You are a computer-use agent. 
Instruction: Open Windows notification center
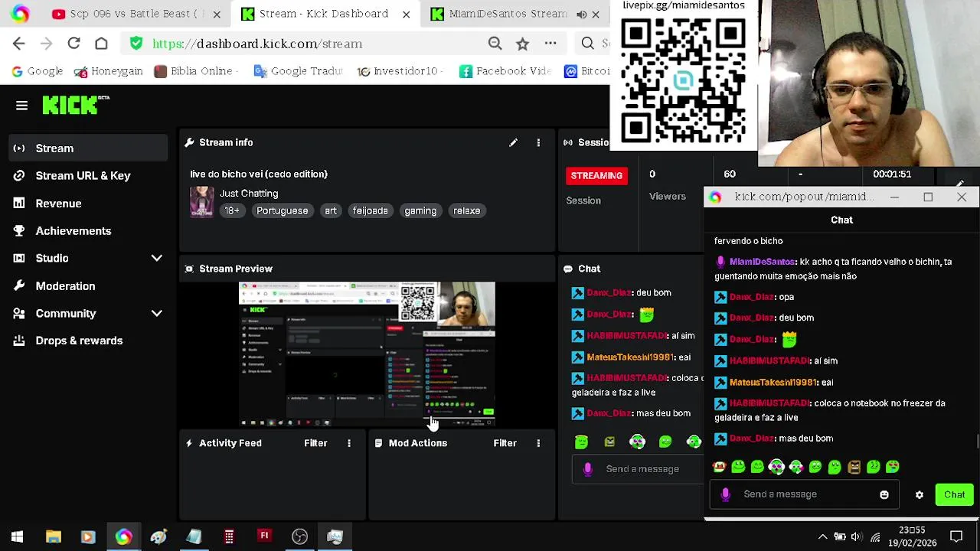click(956, 536)
